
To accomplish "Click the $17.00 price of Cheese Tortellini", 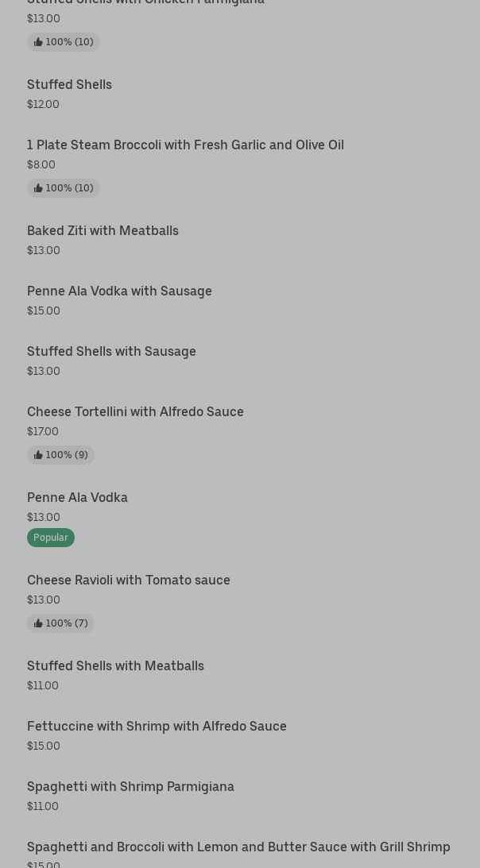I will pos(43,431).
